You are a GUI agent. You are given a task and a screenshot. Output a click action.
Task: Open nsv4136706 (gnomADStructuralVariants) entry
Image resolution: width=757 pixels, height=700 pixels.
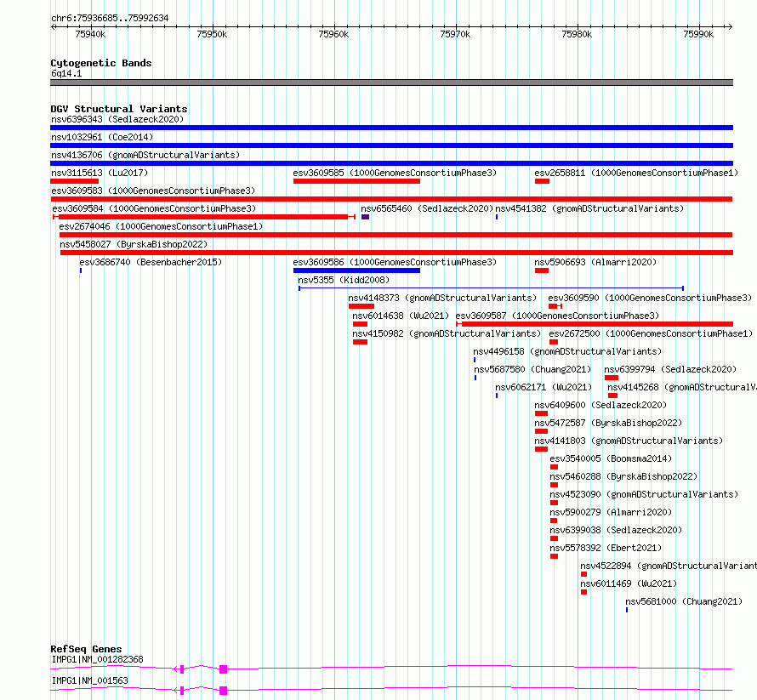tap(145, 155)
